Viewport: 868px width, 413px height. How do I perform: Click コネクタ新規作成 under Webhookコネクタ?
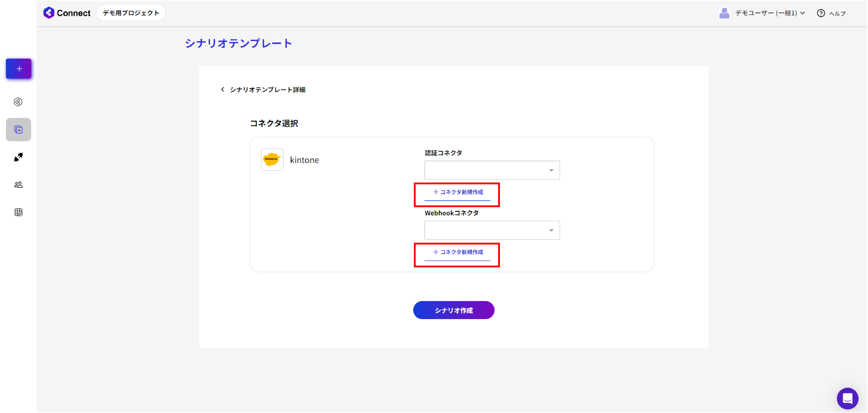pos(458,252)
